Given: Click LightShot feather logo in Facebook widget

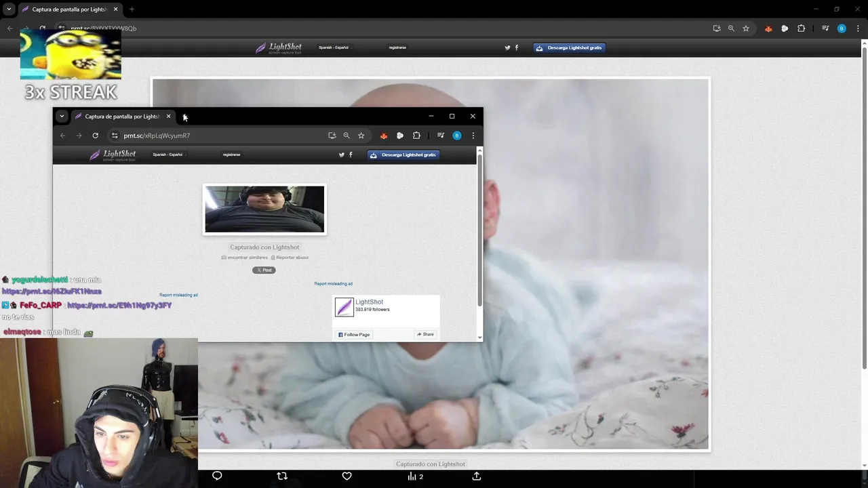Looking at the screenshot, I should [x=344, y=307].
